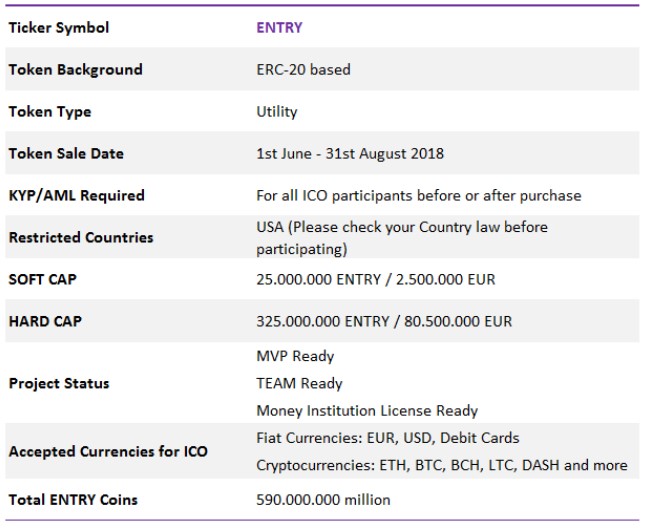Select the 1st June - 31st August 2018 date

(350, 154)
